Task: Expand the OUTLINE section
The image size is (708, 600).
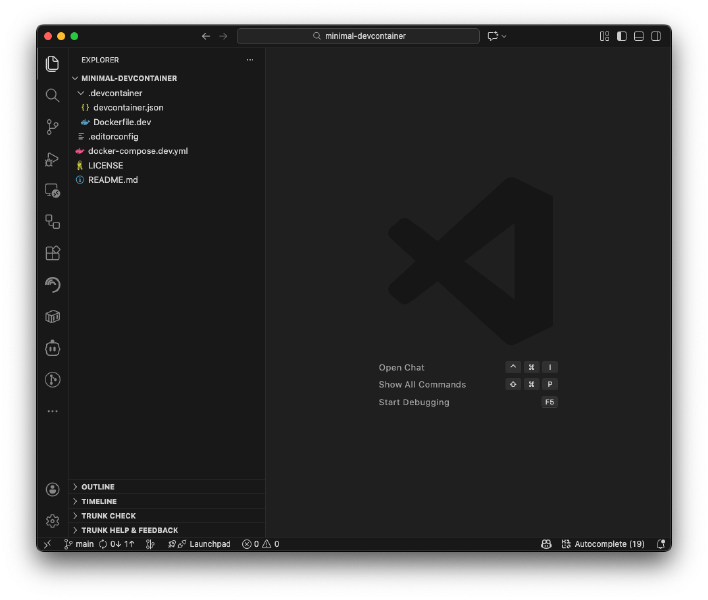Action: click(x=167, y=487)
